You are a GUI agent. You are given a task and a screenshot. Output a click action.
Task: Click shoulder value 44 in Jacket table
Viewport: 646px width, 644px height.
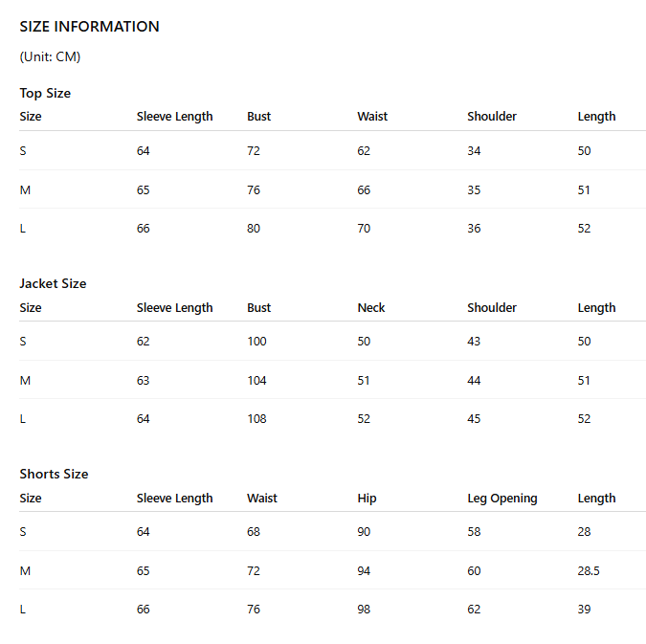coord(474,380)
